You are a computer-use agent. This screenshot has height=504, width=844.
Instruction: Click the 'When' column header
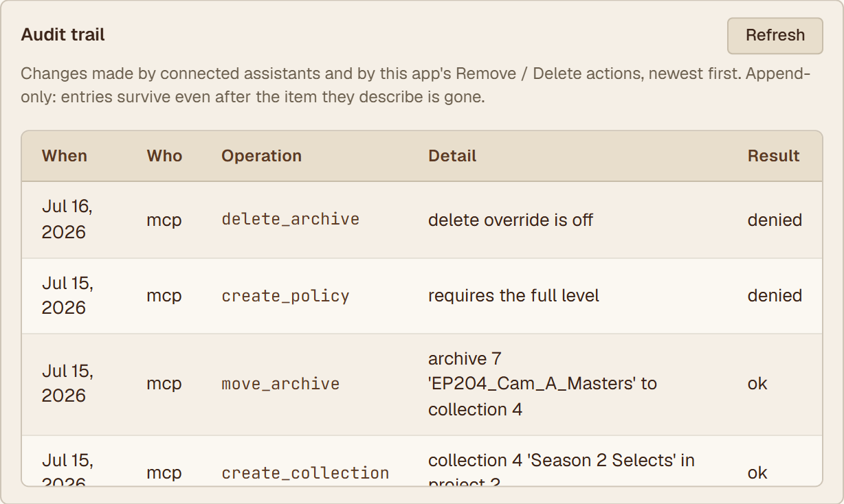point(65,156)
